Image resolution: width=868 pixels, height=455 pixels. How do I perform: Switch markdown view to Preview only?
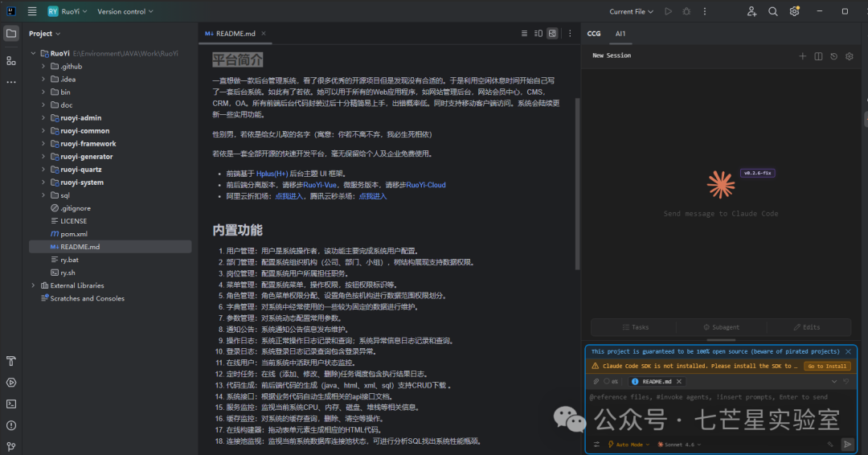point(552,33)
